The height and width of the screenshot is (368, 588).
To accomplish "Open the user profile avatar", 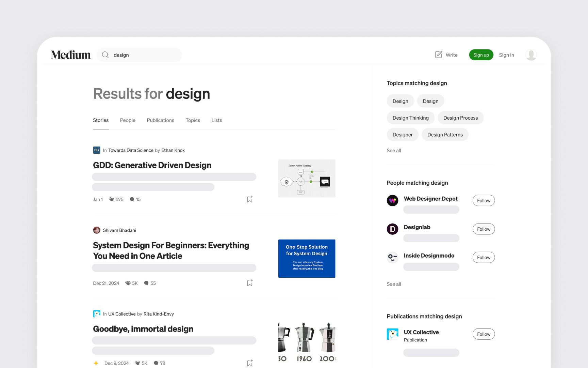I will tap(531, 55).
